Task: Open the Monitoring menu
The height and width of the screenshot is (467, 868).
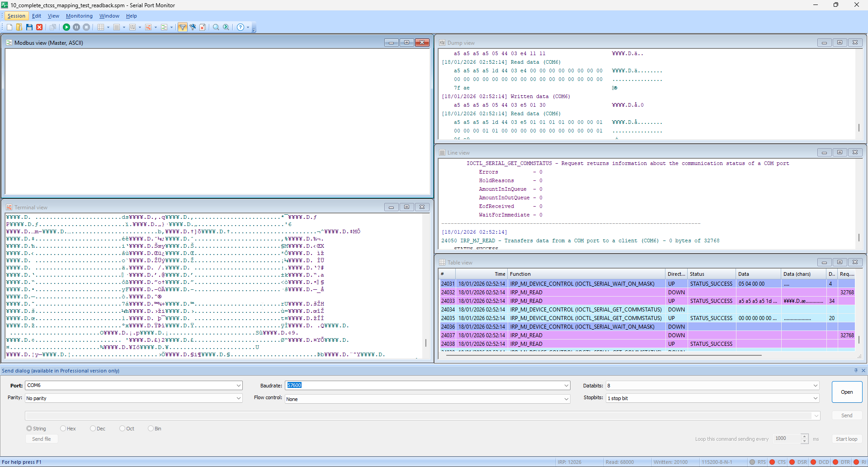Action: (x=79, y=16)
